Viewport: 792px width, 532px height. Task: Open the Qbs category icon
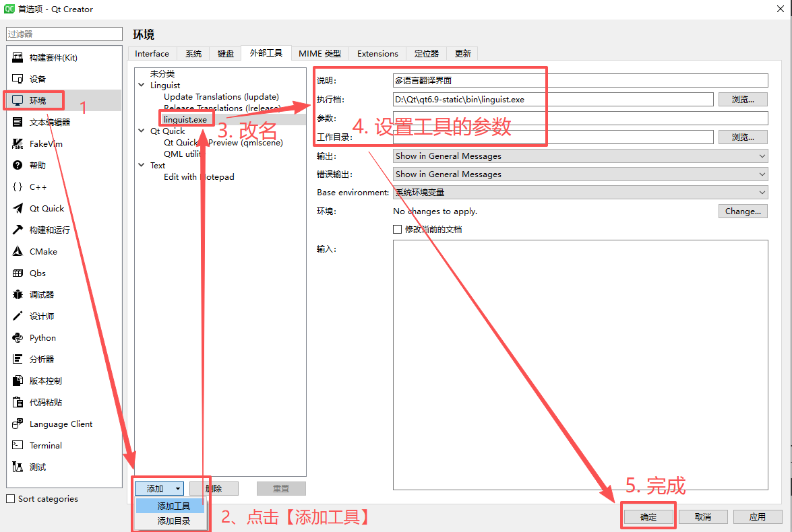[18, 273]
